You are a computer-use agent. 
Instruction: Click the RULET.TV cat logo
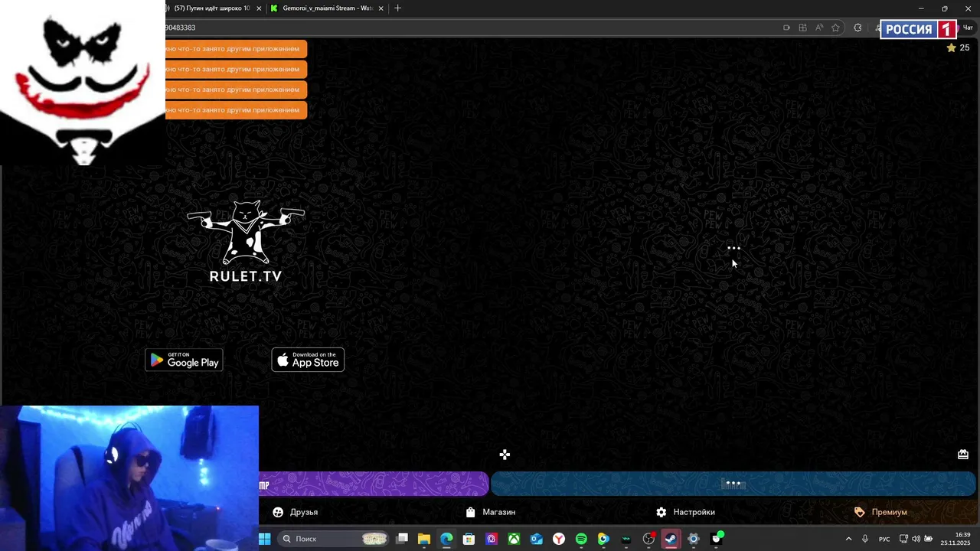click(x=246, y=242)
